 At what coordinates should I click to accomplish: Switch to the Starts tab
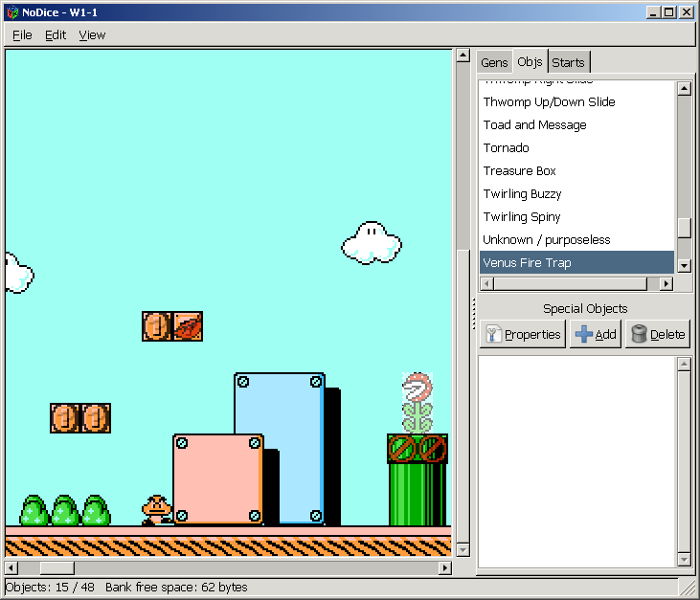click(568, 62)
